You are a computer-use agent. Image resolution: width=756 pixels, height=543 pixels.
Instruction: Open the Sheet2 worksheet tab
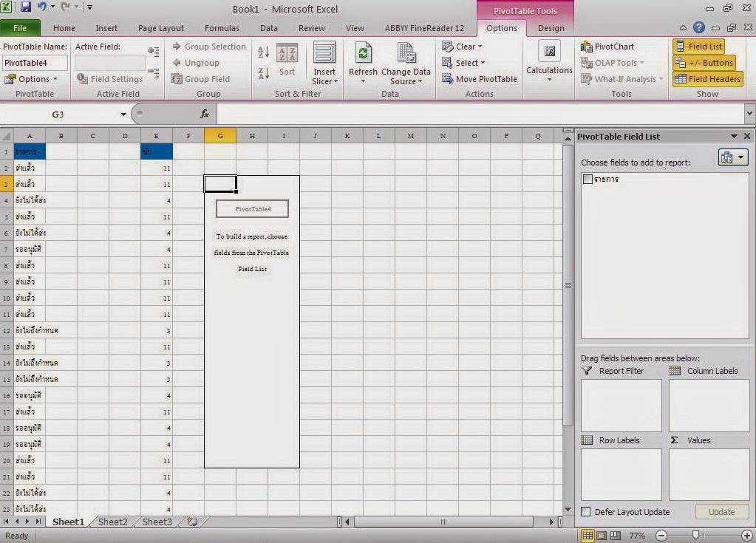pyautogui.click(x=113, y=522)
